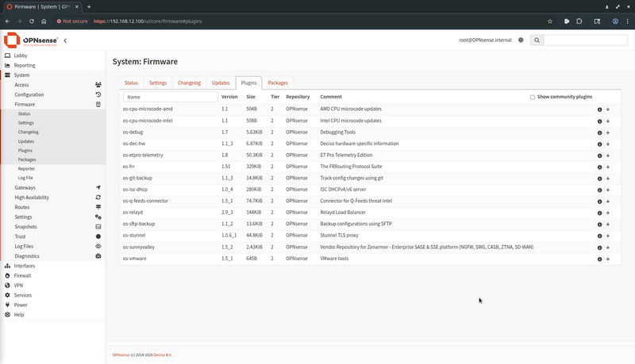Open browser extensions menu

(x=579, y=21)
